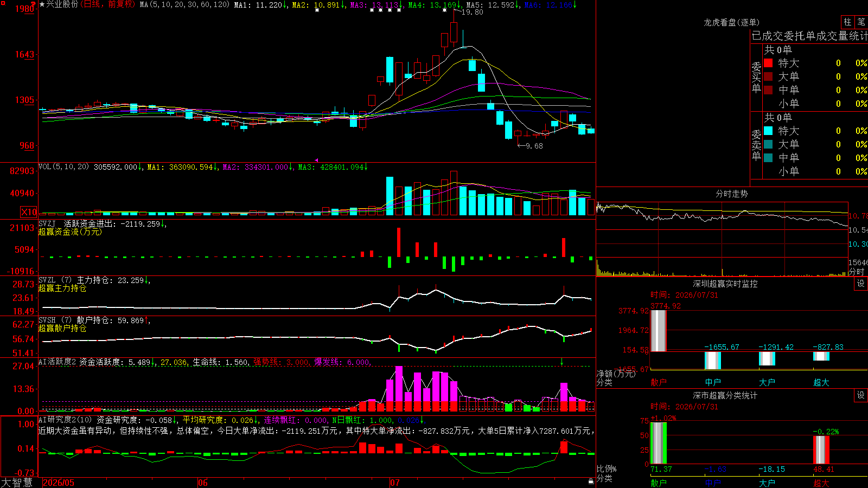
Task: Select the 2026/05 date marker
Action: tap(59, 483)
